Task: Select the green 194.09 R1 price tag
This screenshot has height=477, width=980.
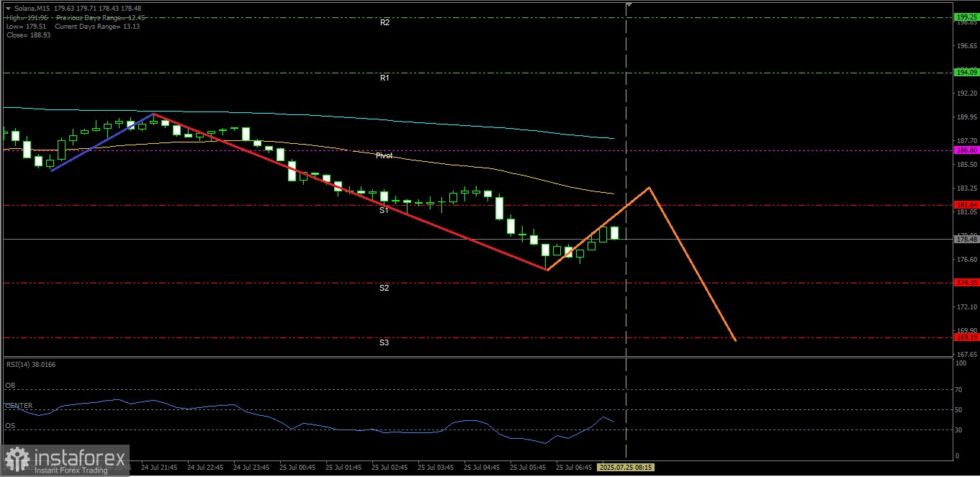Action: tap(966, 72)
